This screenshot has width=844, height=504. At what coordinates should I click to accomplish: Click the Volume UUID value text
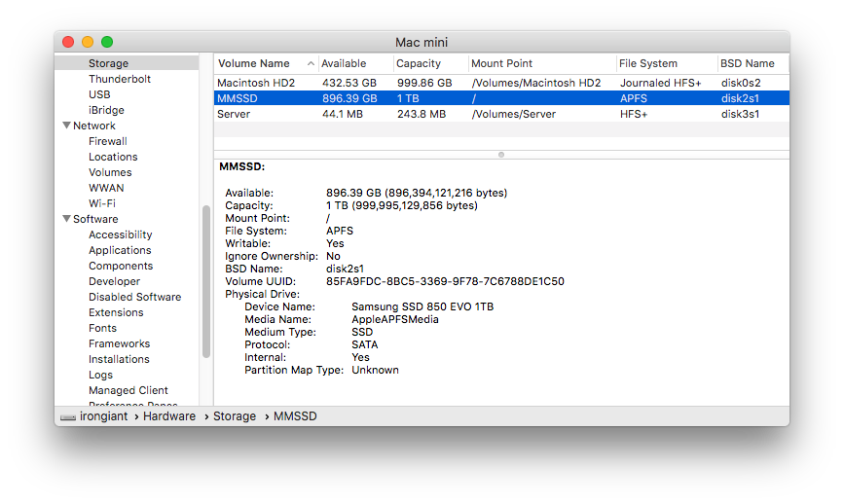pos(445,281)
